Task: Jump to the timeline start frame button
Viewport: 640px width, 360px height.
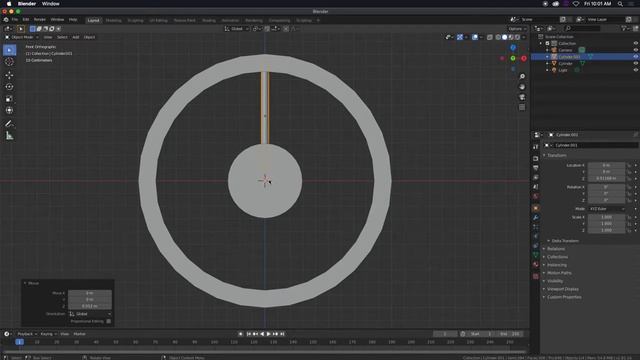Action: pyautogui.click(x=249, y=334)
